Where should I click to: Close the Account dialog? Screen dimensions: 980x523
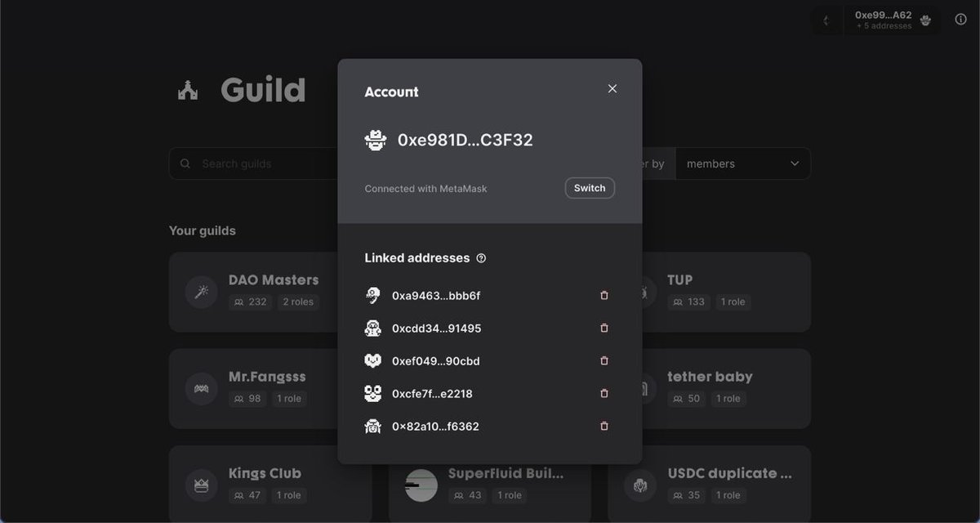tap(612, 88)
